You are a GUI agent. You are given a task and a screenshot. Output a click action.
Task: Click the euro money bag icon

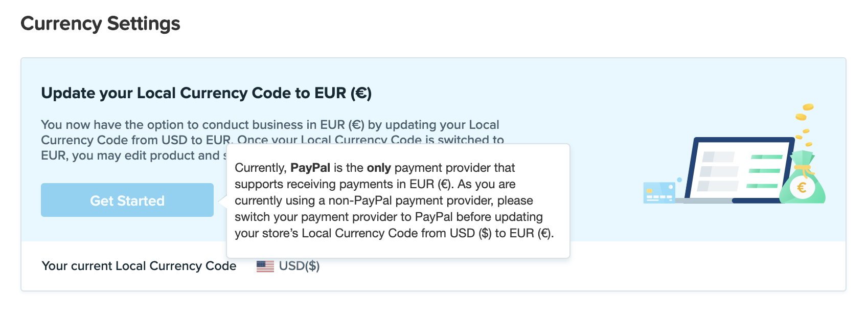802,177
